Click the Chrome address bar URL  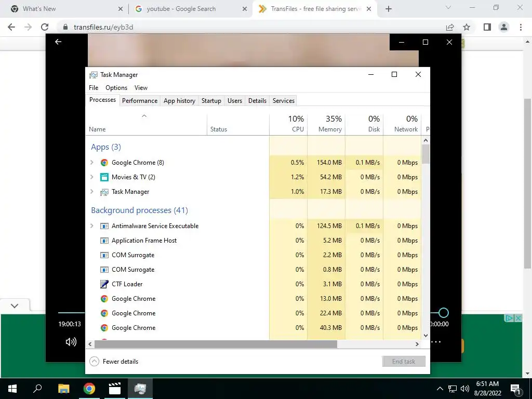pos(103,27)
